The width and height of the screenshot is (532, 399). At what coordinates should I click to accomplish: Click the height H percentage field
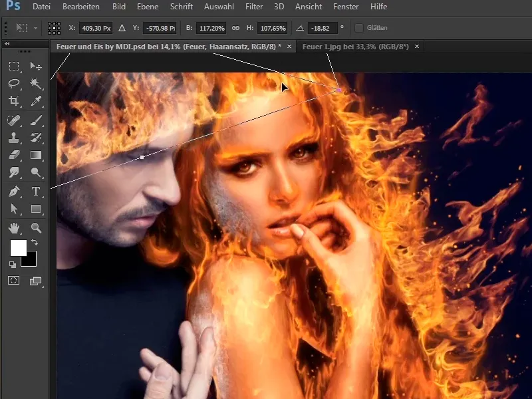pyautogui.click(x=273, y=28)
